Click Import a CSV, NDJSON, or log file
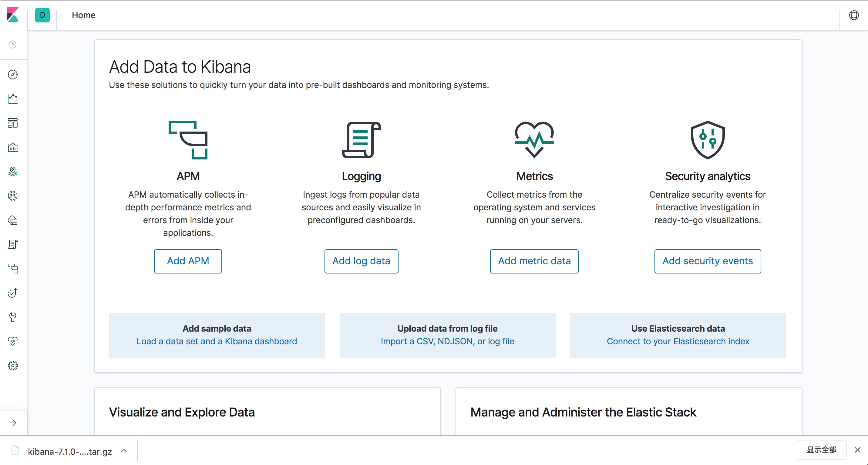868x465 pixels. [447, 341]
